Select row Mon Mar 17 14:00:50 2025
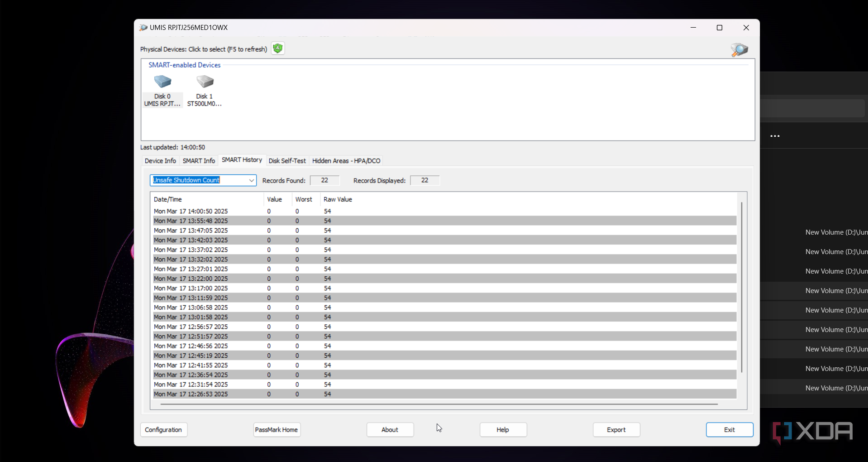The height and width of the screenshot is (462, 868). [x=444, y=212]
